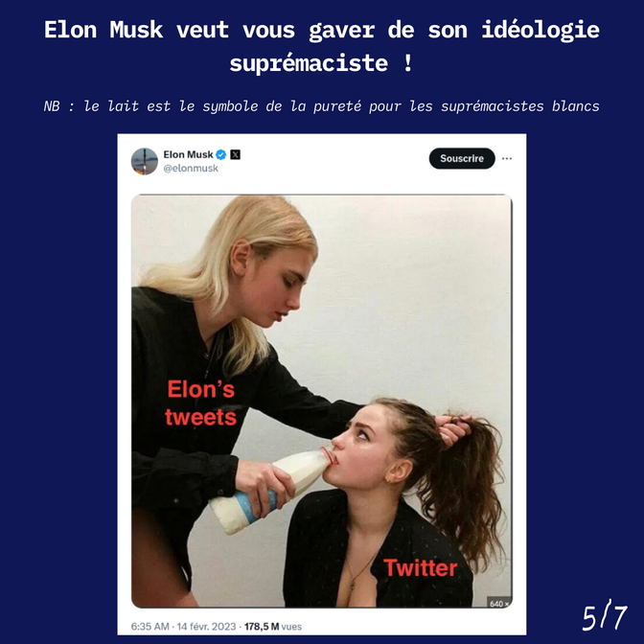
Task: Click the 6:35 AM timestamp
Action: [149, 627]
